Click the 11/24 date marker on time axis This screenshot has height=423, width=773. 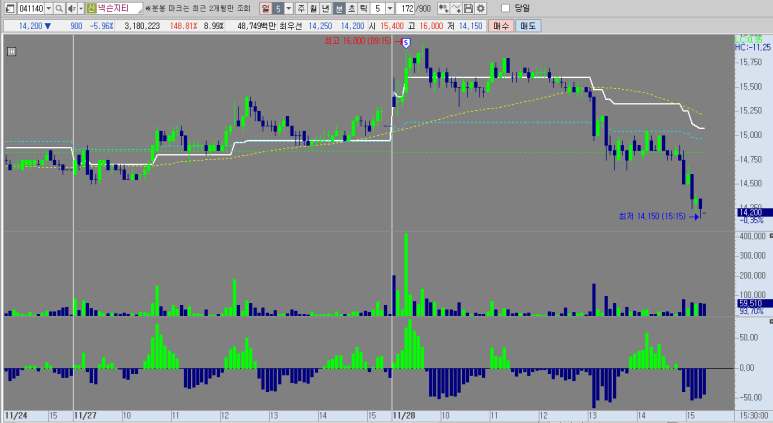tap(16, 416)
